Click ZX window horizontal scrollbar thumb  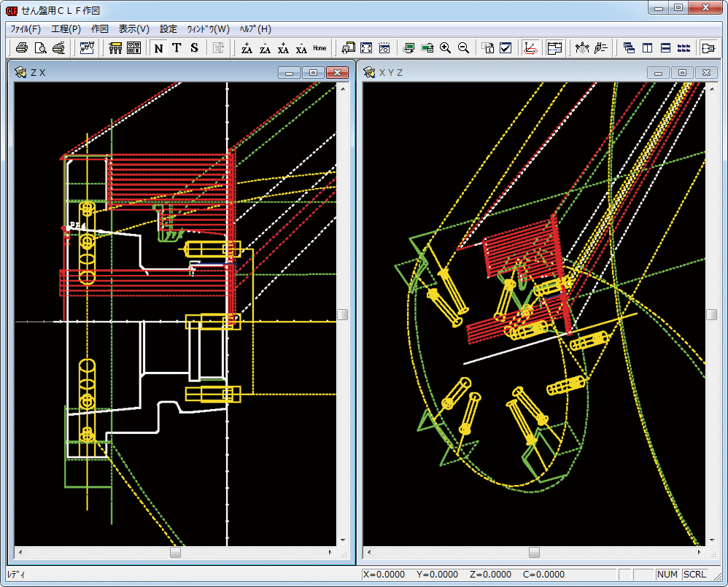[175, 552]
